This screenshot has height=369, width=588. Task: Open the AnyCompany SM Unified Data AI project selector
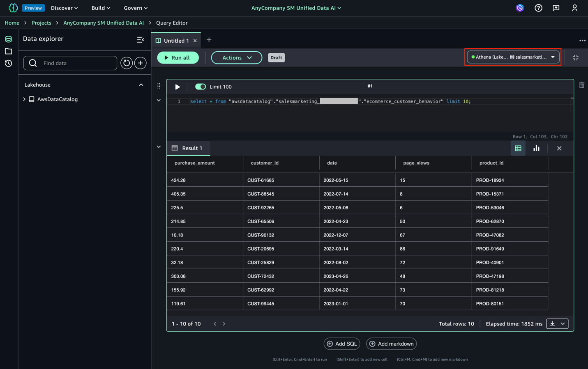point(296,8)
